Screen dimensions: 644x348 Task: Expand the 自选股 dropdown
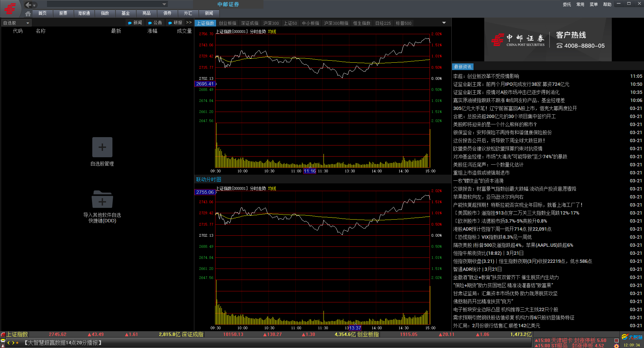16,23
